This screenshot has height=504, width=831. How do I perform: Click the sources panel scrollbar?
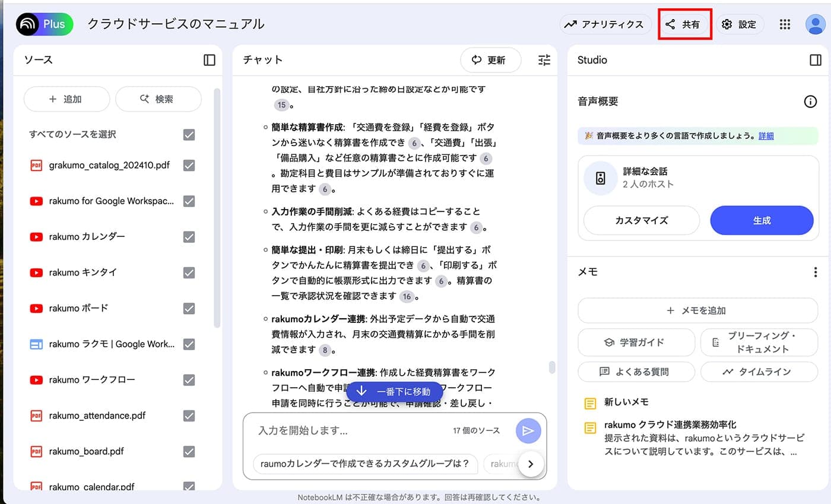[x=217, y=208]
